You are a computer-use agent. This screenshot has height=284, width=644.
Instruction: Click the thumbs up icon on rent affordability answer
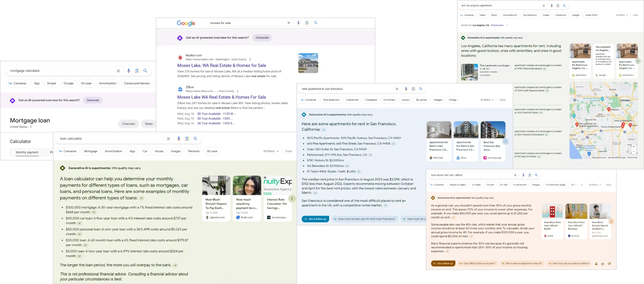603,264
